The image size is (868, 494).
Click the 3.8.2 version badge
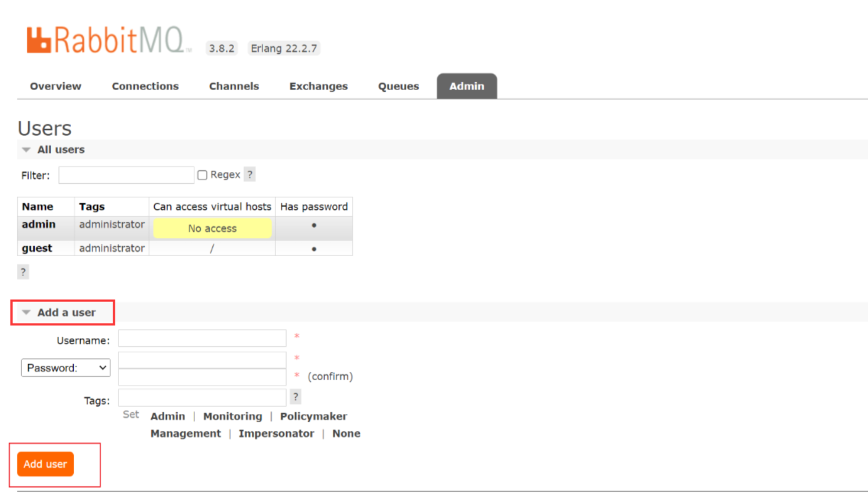tap(221, 48)
